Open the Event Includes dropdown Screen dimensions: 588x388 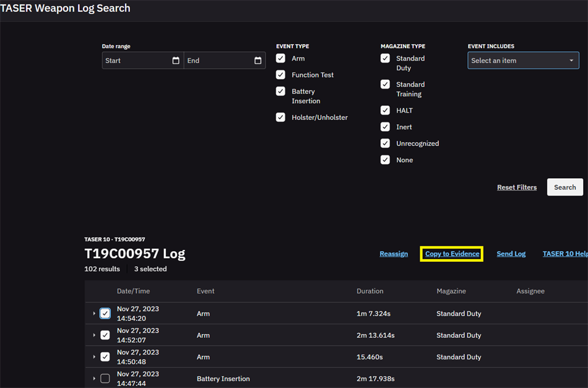pos(523,61)
